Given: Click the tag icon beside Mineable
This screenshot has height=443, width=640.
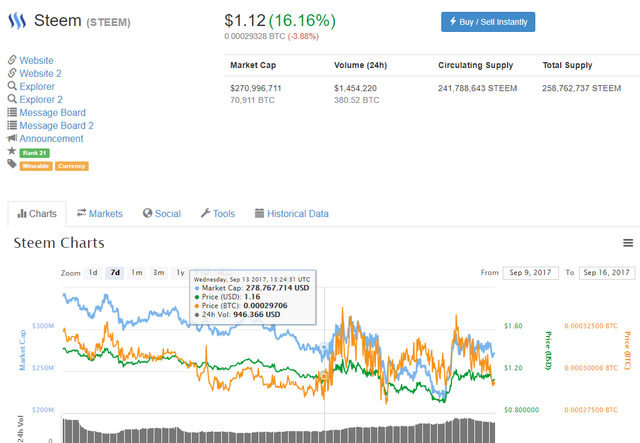Looking at the screenshot, I should click(12, 164).
